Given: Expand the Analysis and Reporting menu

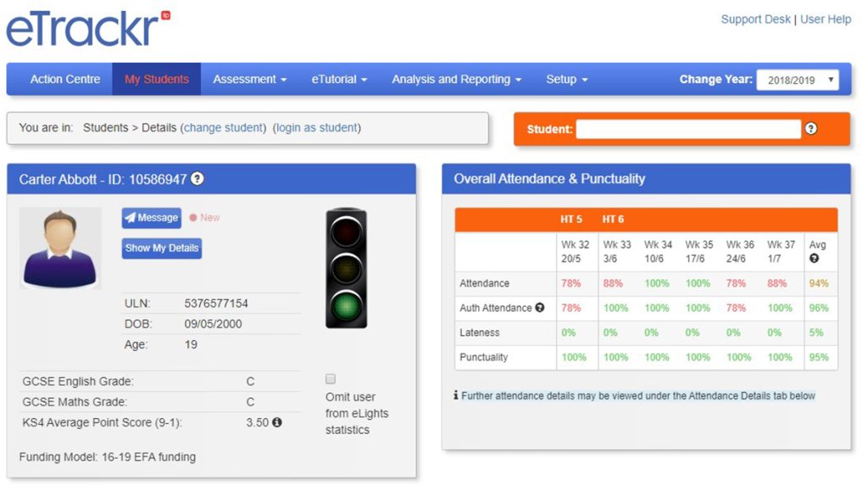Looking at the screenshot, I should tap(456, 80).
